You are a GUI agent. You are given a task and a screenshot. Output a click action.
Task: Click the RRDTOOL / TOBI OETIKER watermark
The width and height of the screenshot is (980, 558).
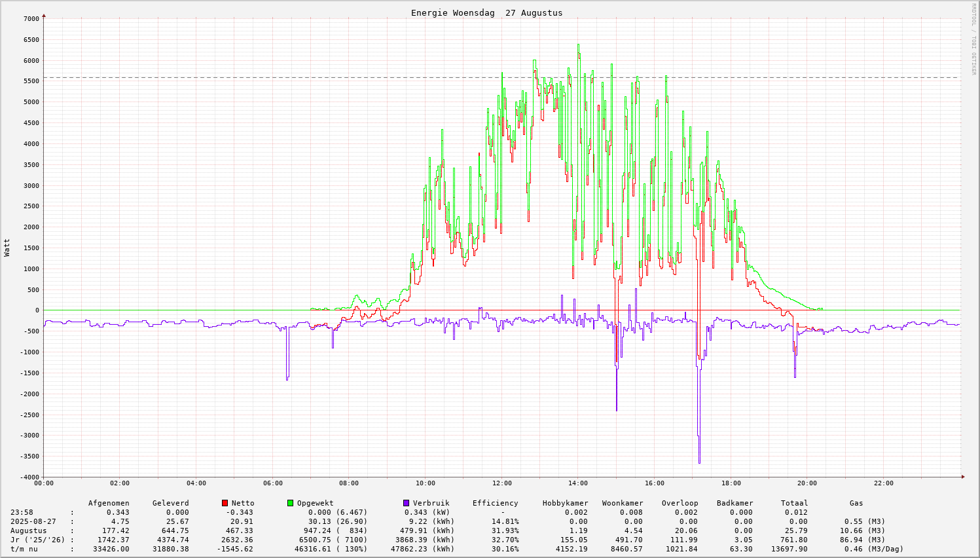(x=973, y=39)
